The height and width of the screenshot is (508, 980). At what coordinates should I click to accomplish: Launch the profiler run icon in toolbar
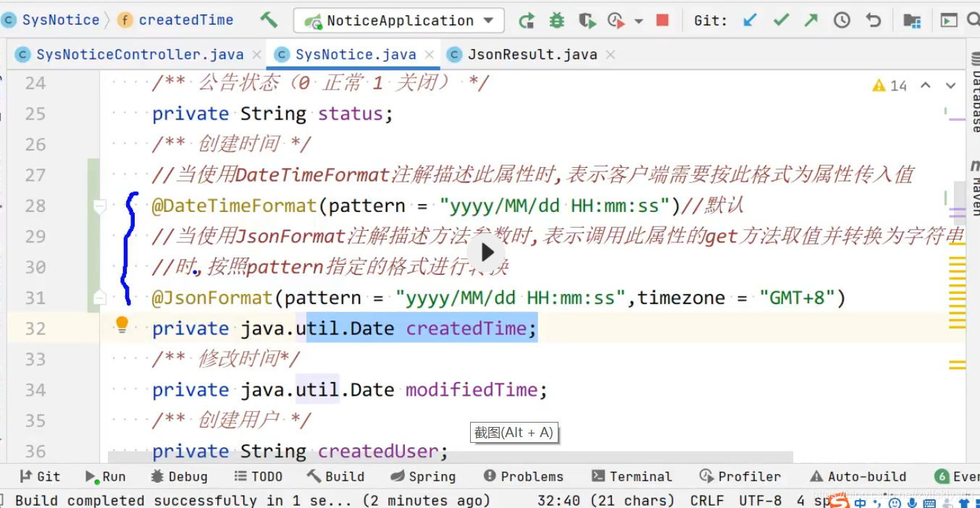click(x=616, y=20)
